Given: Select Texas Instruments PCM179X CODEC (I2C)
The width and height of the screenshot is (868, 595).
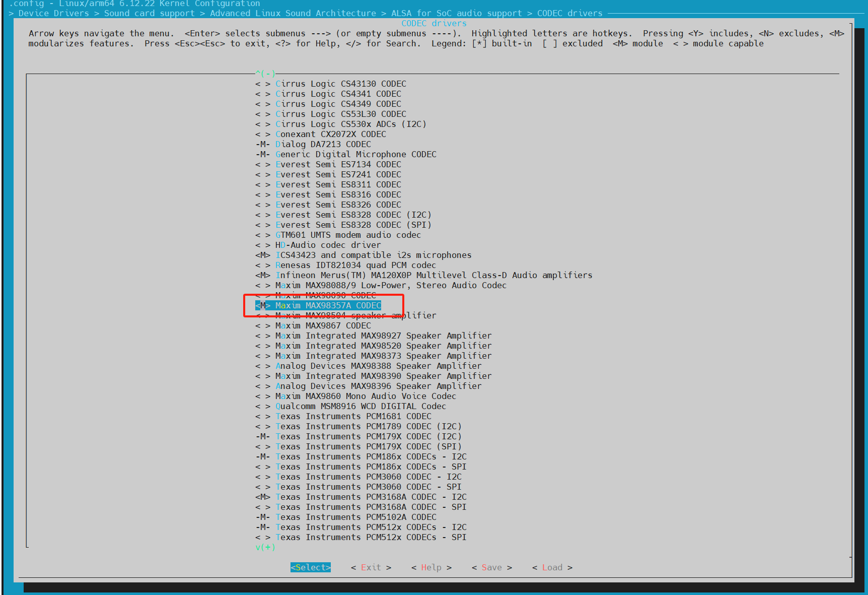Looking at the screenshot, I should (x=358, y=436).
